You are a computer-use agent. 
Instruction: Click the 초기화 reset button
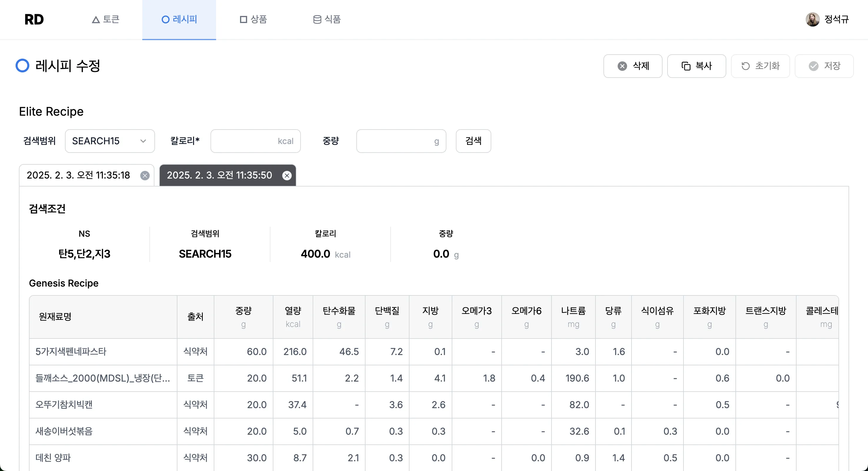click(760, 66)
